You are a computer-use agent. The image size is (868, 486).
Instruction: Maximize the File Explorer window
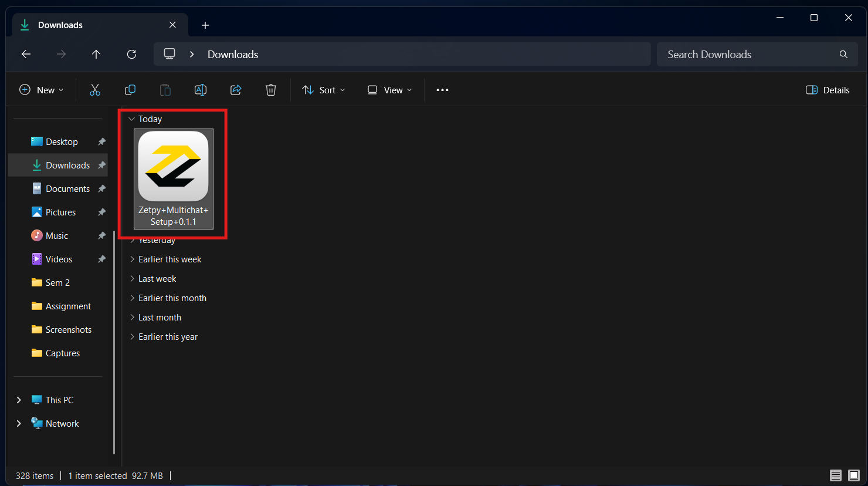814,18
